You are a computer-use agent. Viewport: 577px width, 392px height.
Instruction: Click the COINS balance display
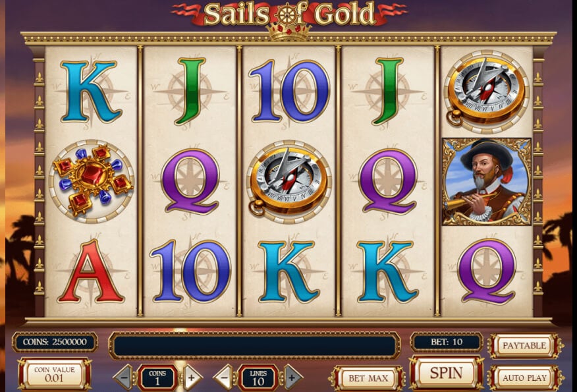tap(55, 342)
